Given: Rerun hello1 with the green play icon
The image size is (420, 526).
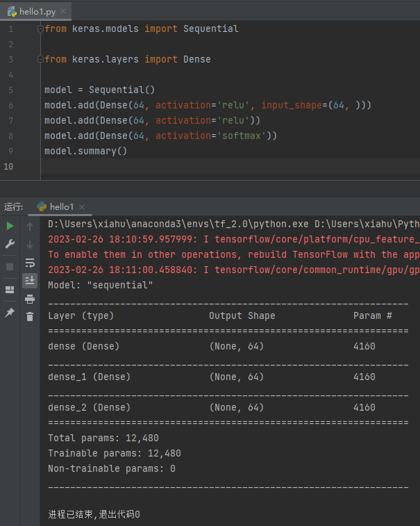Looking at the screenshot, I should [x=10, y=226].
